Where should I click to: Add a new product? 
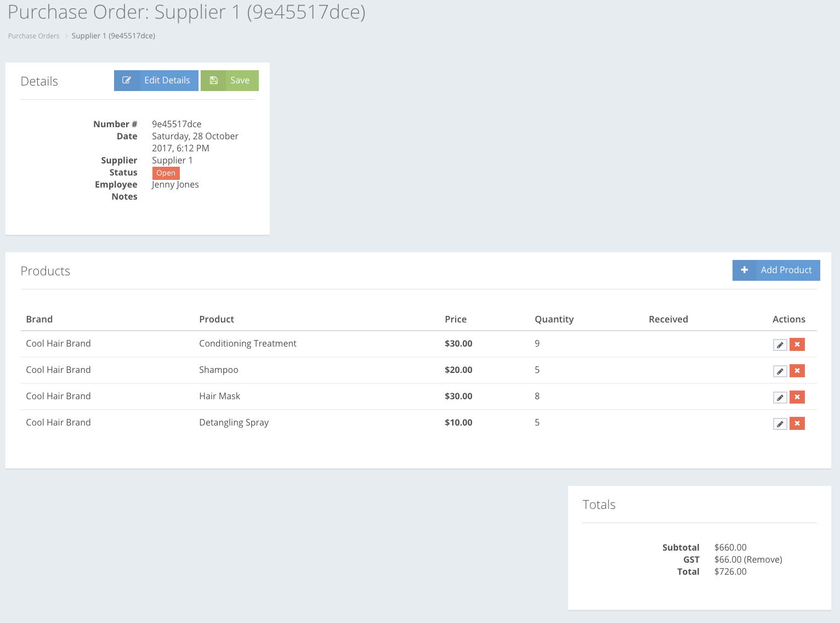pyautogui.click(x=776, y=270)
